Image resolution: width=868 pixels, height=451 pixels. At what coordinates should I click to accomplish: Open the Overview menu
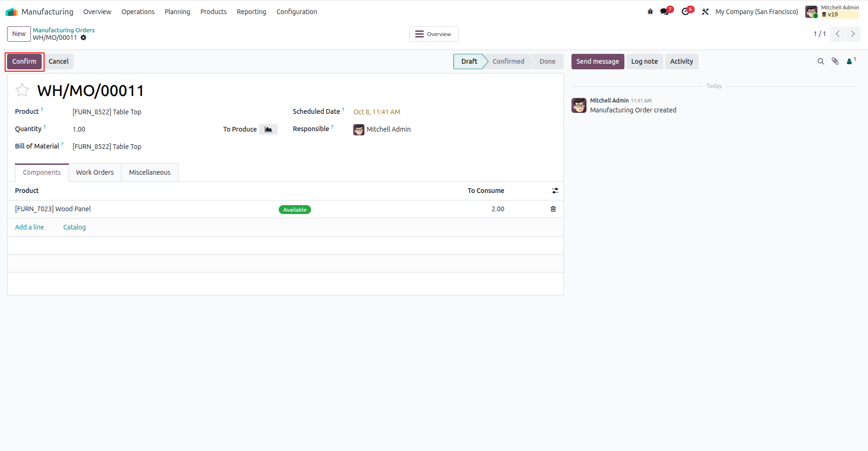click(97, 12)
